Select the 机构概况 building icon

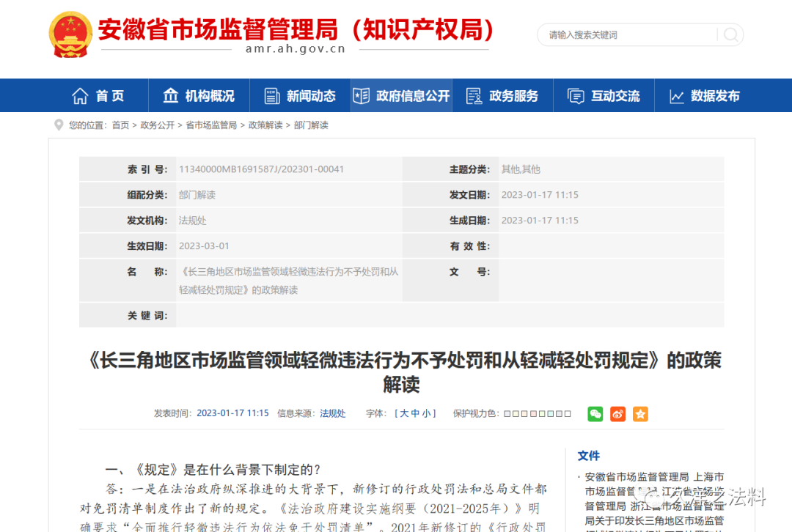click(169, 95)
